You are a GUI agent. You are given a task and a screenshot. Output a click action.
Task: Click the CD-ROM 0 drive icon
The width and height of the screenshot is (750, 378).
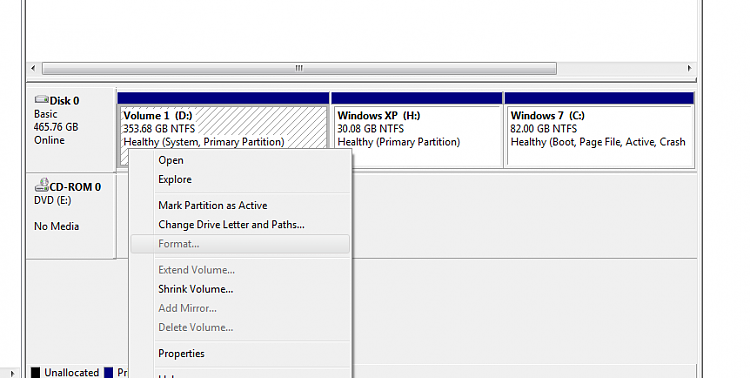[42, 185]
